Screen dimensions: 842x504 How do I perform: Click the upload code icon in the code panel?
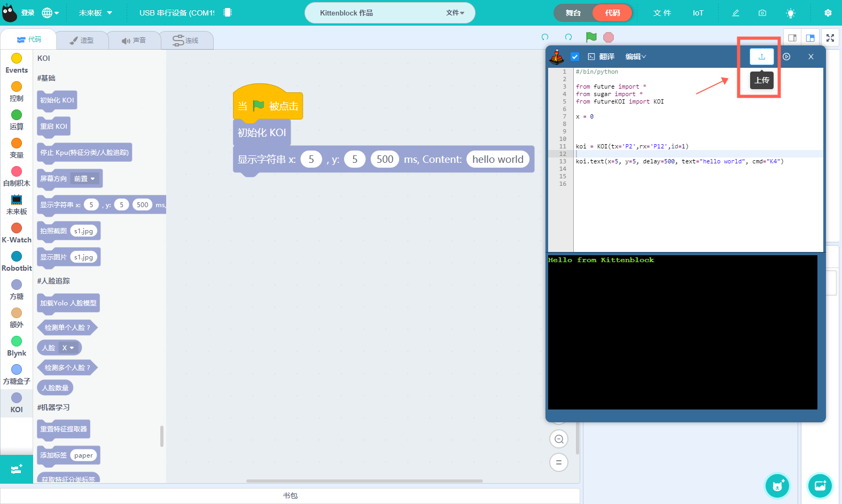[x=761, y=57]
